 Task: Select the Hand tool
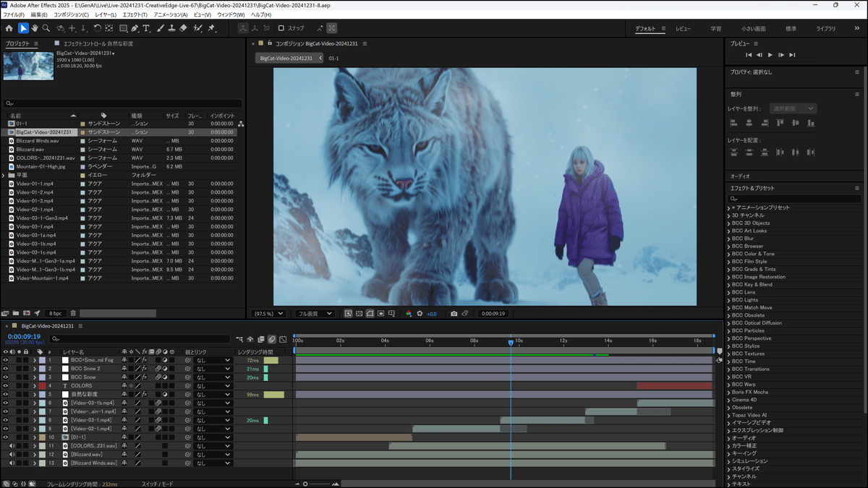coord(35,28)
